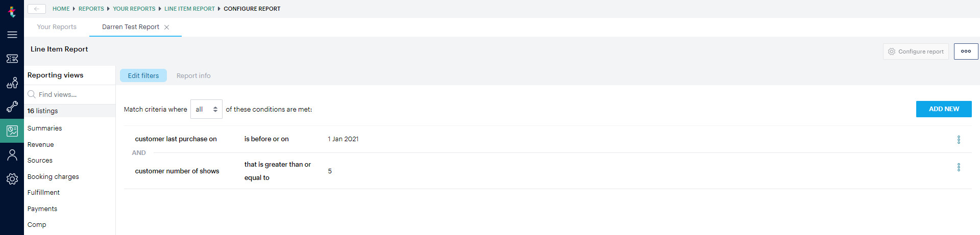Select the Booking charges reporting view
The width and height of the screenshot is (980, 235).
tap(53, 177)
